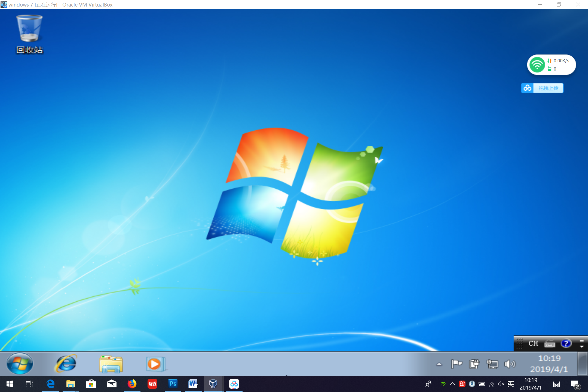This screenshot has height=392, width=588.
Task: Restore down the VirtualBox window
Action: click(x=559, y=5)
